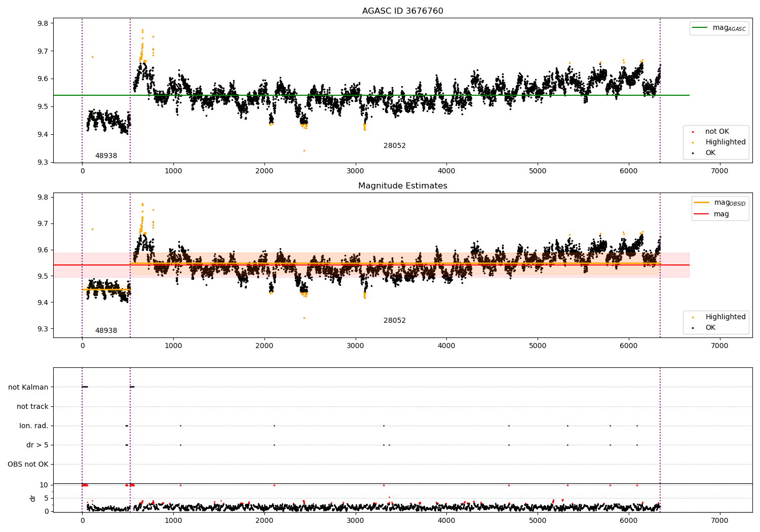Click the 0 x-tick under middle plot
760x532 pixels.
point(82,346)
